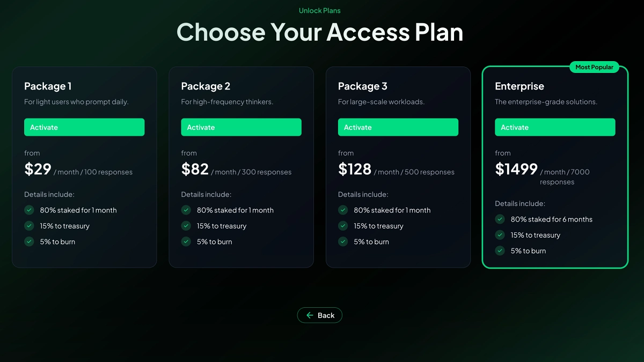The width and height of the screenshot is (644, 362).
Task: Click the "Choose Your Access Plan" heading
Action: click(320, 33)
